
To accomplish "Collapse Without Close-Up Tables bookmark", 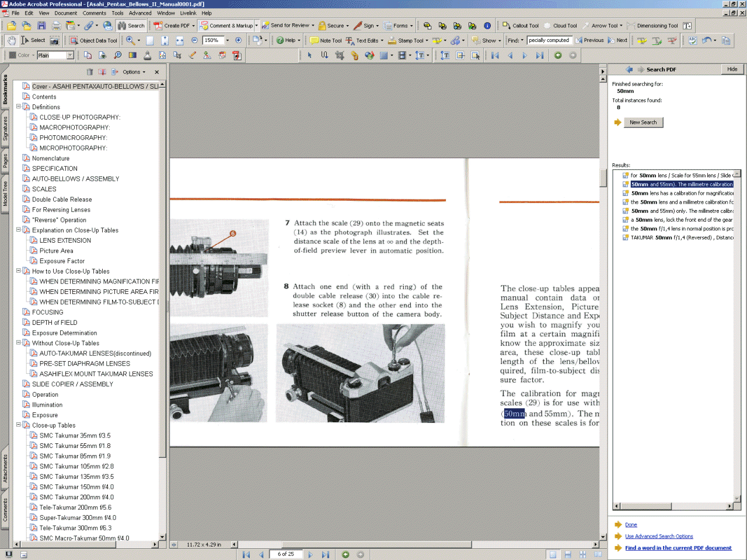I will [x=18, y=342].
